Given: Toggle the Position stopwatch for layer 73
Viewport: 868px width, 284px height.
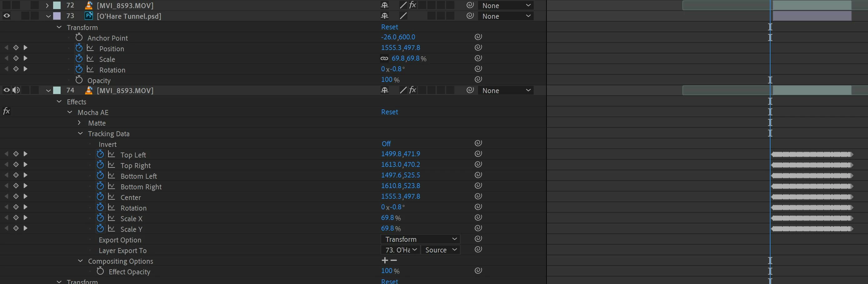Looking at the screenshot, I should 79,48.
